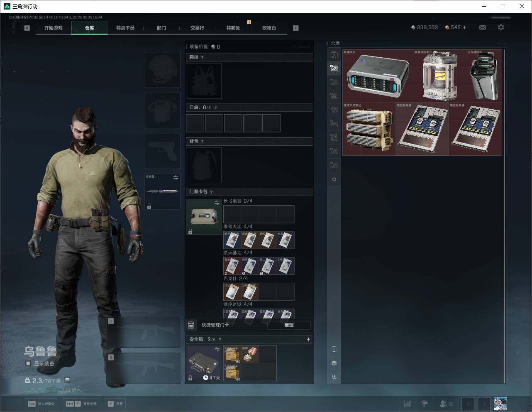The height and width of the screenshot is (412, 532).
Task: Click the sort arrow icon at sidebar bottom
Action: pos(334,377)
